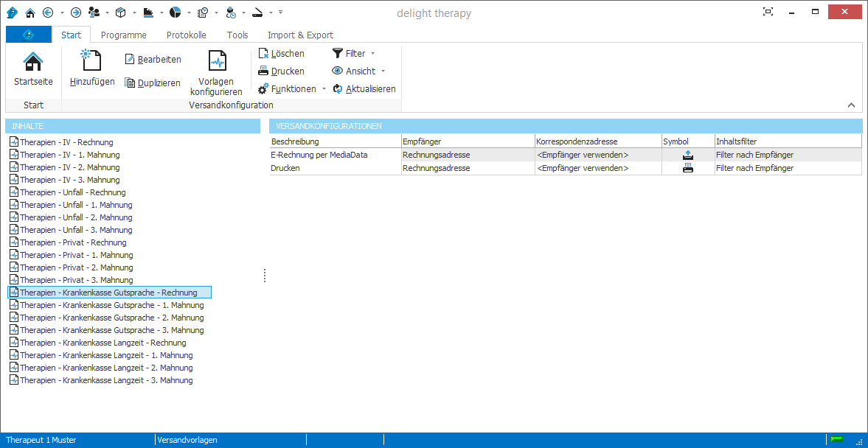Open the Import & Export tab
Image resolution: width=868 pixels, height=448 pixels.
coord(300,35)
